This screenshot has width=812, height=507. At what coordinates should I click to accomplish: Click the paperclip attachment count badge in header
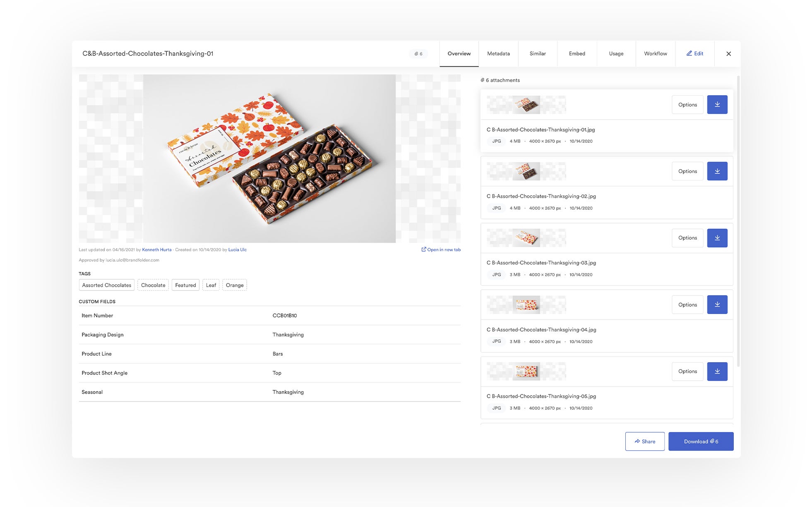(418, 54)
